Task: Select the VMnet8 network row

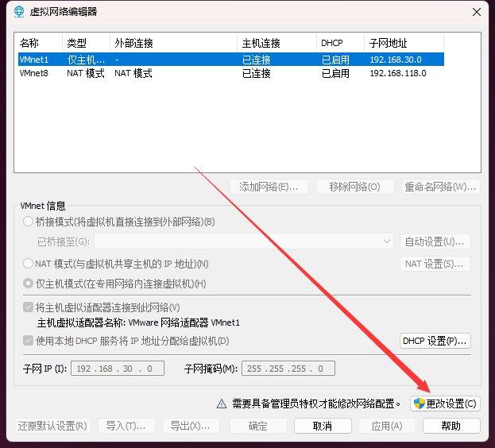Action: pos(231,73)
